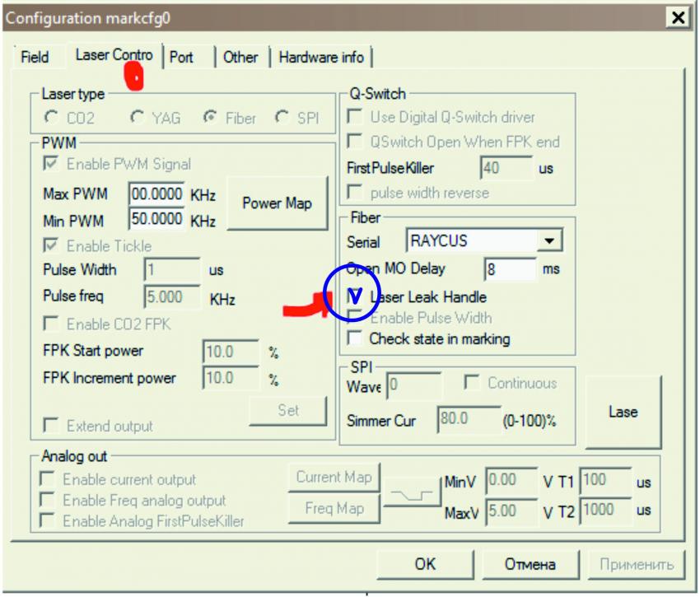
Task: Click the Simmer Cur input field
Action: [x=465, y=420]
